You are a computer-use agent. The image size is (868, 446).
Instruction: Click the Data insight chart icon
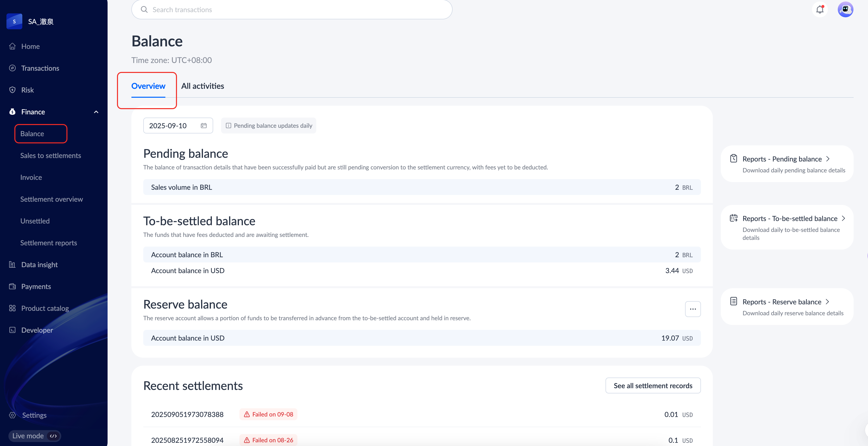[12, 265]
